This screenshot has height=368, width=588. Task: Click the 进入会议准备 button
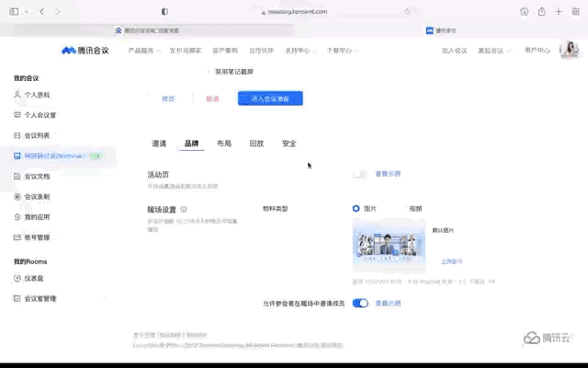click(270, 98)
